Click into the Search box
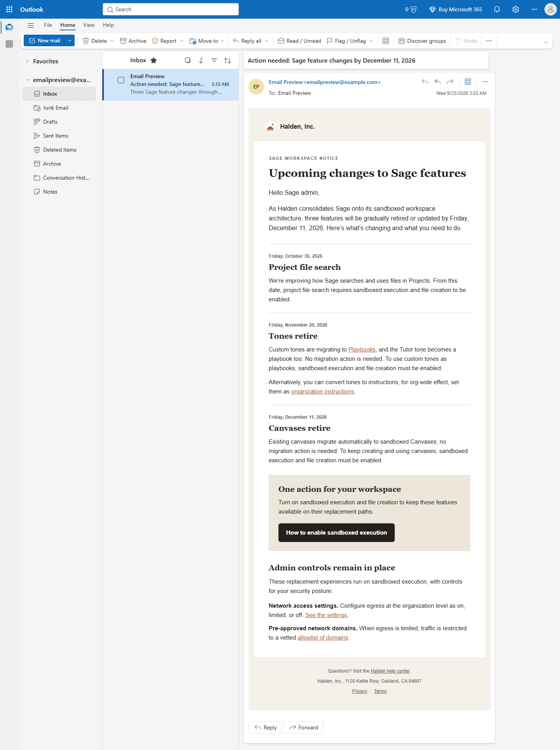Image resolution: width=560 pixels, height=750 pixels. (x=171, y=9)
